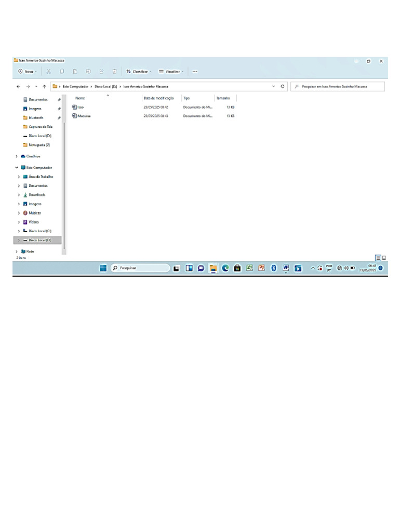Open the Classificar sort dropdown

tap(139, 72)
